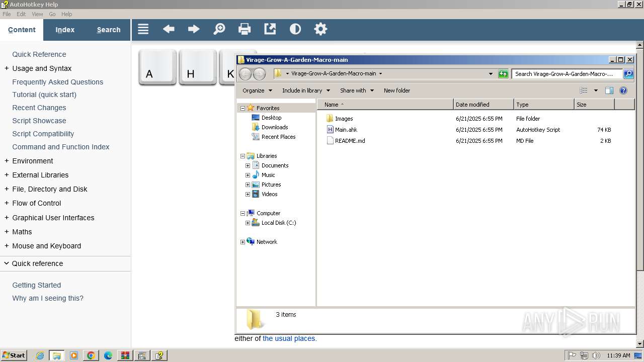Click the zoom magnifier icon in Help toolbar
The image size is (644, 362).
[219, 29]
